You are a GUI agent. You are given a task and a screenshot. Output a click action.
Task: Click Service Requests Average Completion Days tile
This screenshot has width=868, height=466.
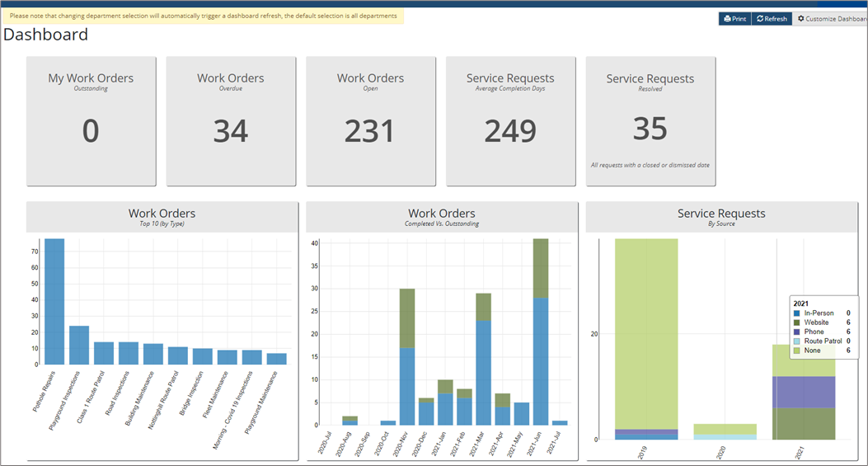(510, 121)
